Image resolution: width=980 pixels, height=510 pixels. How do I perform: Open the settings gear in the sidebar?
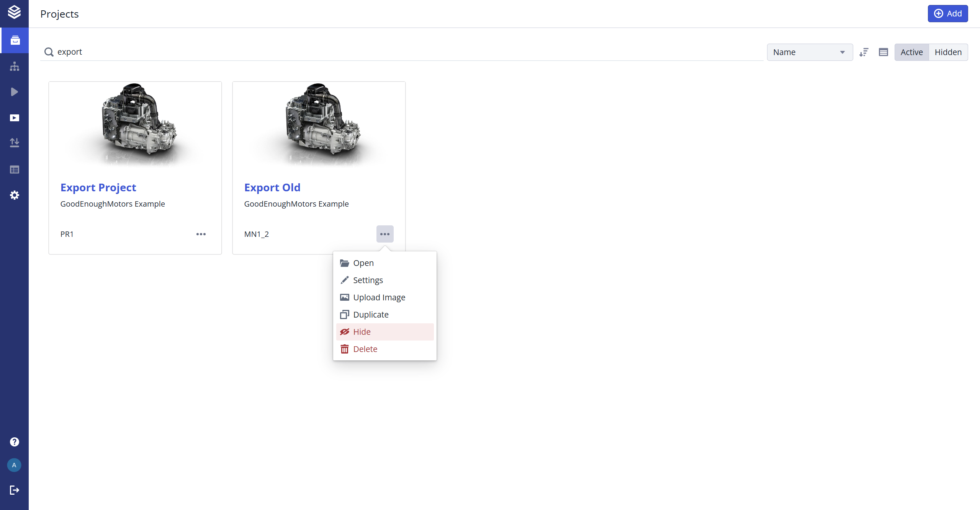pyautogui.click(x=15, y=195)
